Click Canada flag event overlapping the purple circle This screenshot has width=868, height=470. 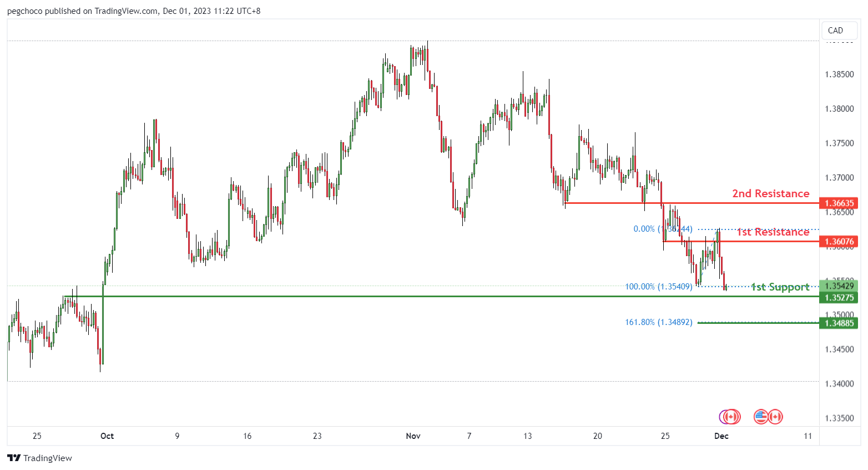click(733, 417)
